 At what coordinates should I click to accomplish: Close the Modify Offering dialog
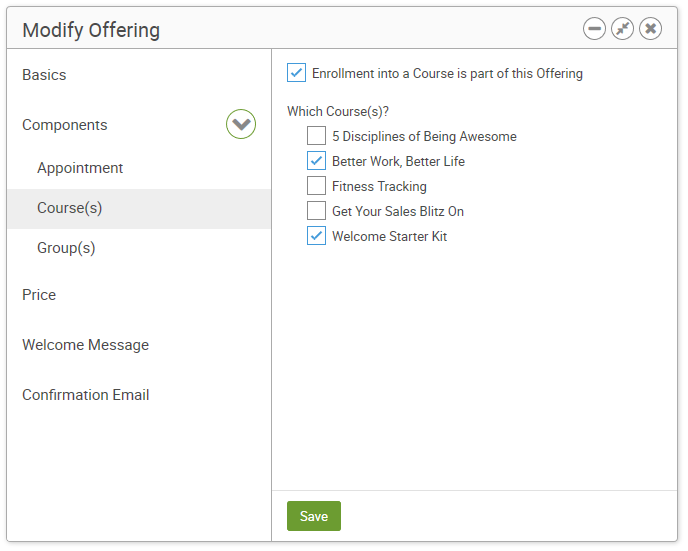(x=650, y=29)
